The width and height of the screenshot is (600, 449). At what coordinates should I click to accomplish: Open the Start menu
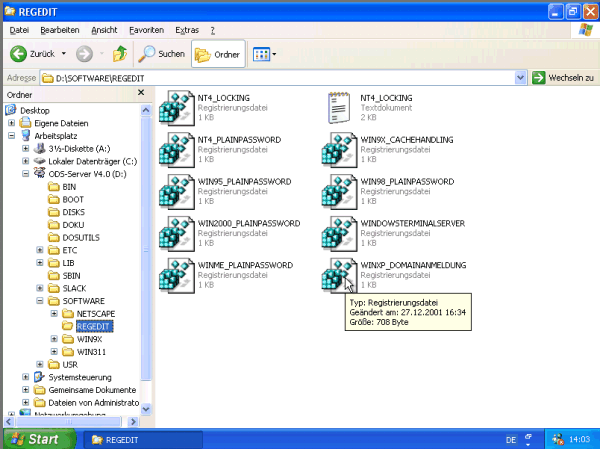coord(40,439)
